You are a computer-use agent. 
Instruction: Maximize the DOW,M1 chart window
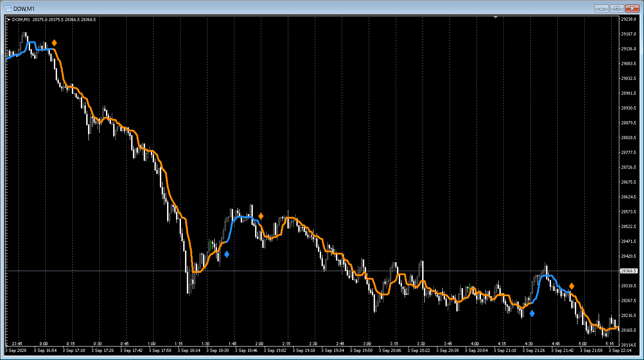point(617,8)
